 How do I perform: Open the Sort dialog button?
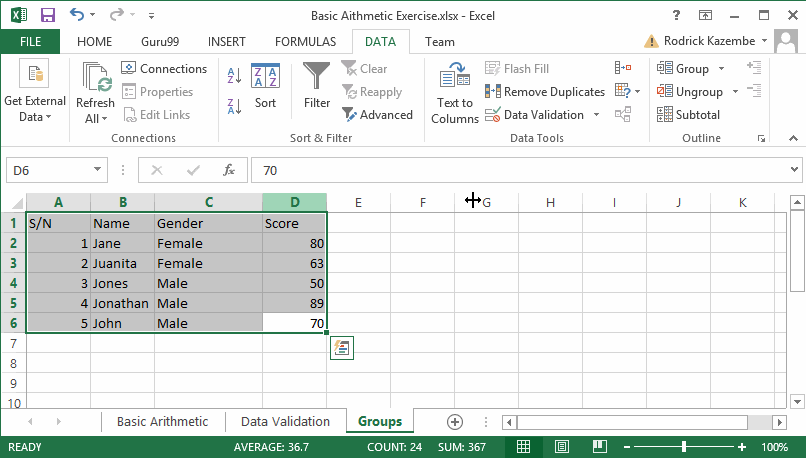coord(265,86)
